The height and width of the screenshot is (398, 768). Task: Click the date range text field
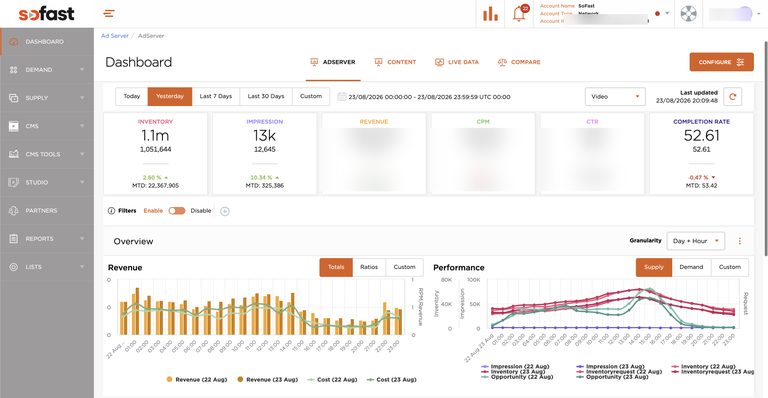tap(430, 97)
